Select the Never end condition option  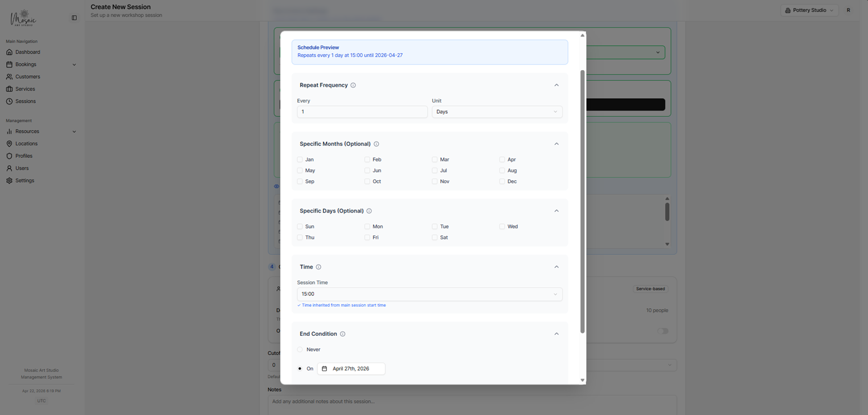click(x=300, y=349)
